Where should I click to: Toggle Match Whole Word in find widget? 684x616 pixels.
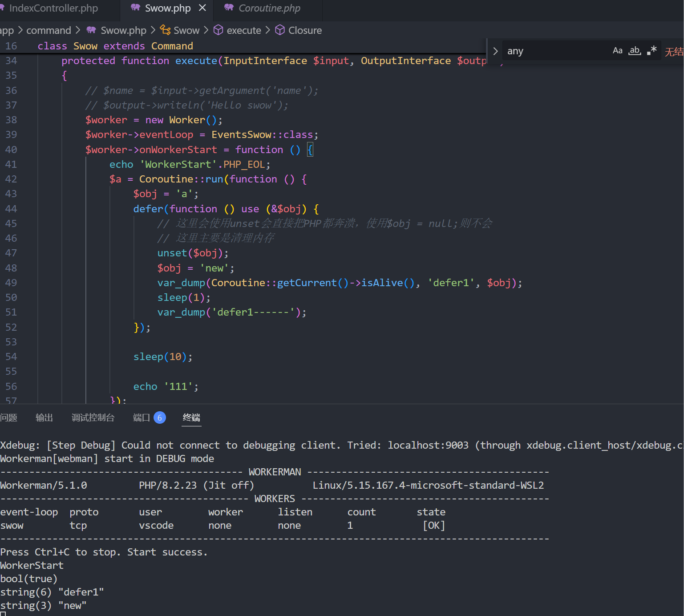click(x=635, y=51)
